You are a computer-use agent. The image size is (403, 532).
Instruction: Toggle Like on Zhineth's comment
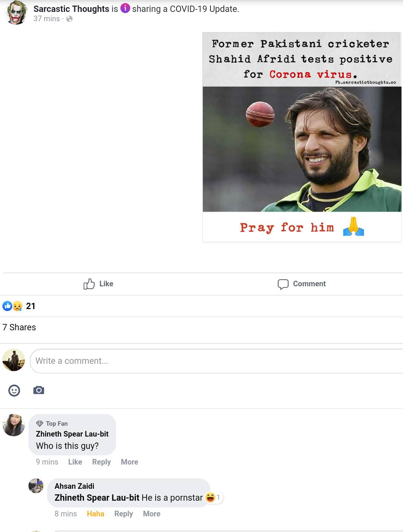pyautogui.click(x=75, y=462)
